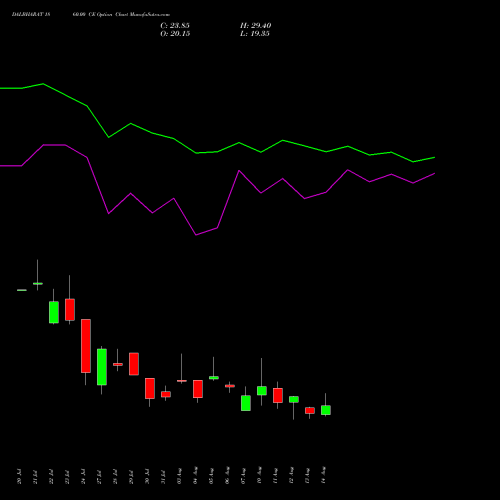The width and height of the screenshot is (500, 500).
Task: Click the '21 Jul' date label
Action: click(x=35, y=477)
